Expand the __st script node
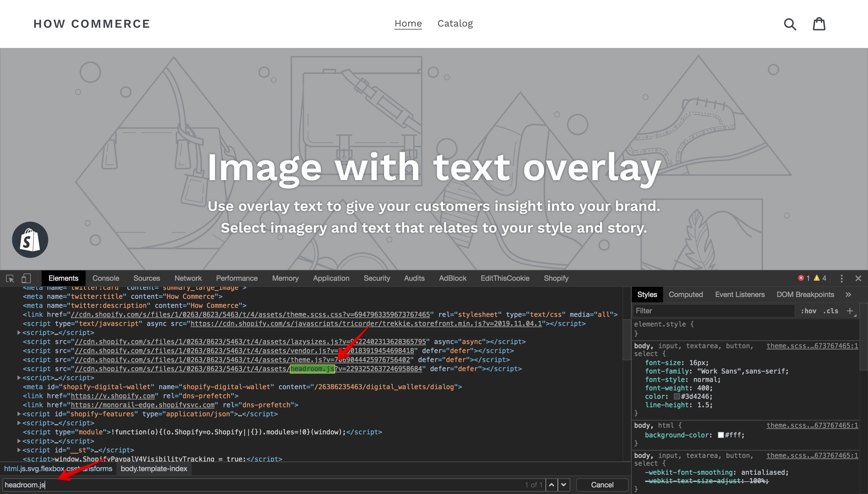The width and height of the screenshot is (868, 494). (19, 450)
